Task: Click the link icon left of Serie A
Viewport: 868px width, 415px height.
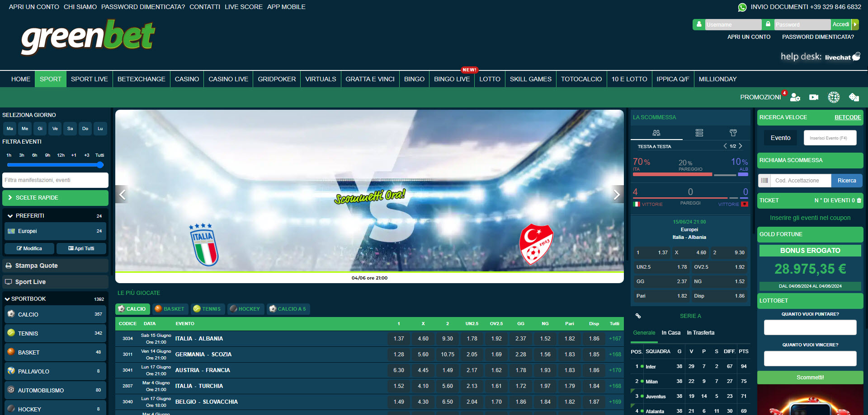Action: pyautogui.click(x=638, y=316)
